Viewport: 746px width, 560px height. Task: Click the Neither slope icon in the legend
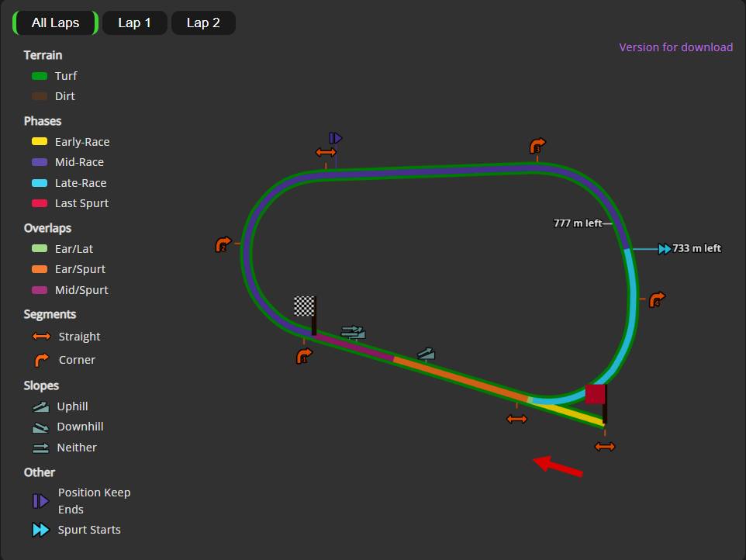[x=40, y=448]
